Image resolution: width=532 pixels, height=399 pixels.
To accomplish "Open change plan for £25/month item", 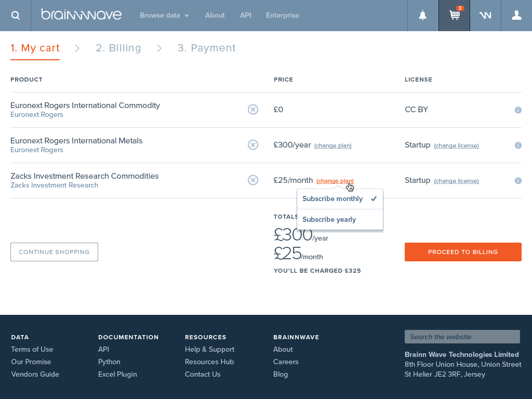I will tap(335, 181).
